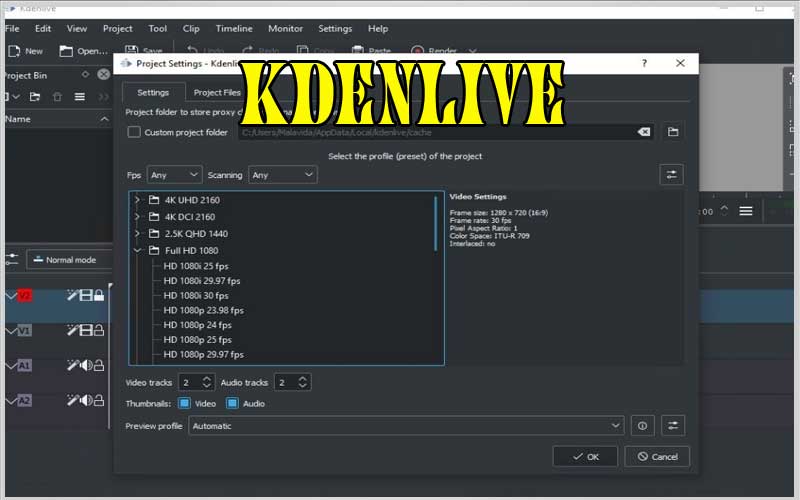
Task: Click the Project Bin add folder icon
Action: click(x=35, y=97)
